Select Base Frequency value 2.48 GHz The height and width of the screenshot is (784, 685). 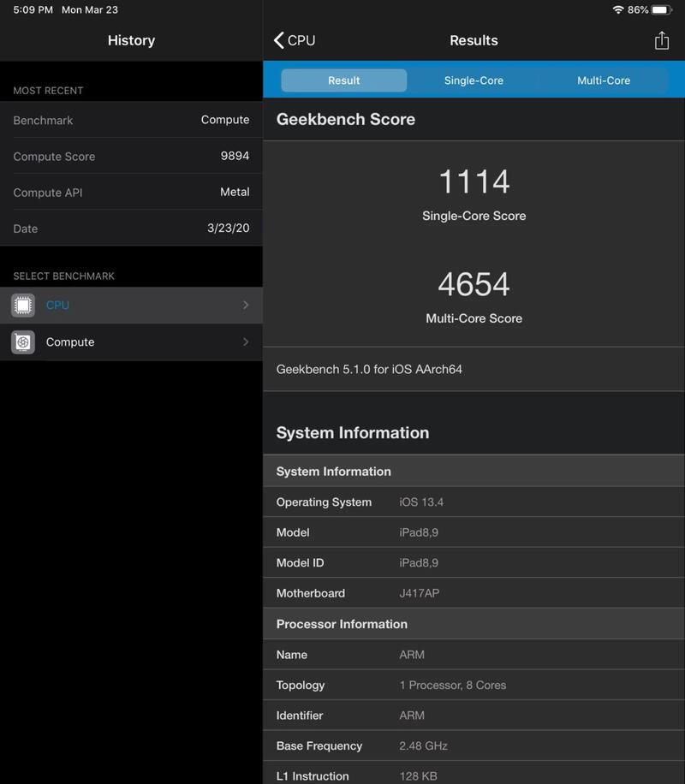point(423,746)
